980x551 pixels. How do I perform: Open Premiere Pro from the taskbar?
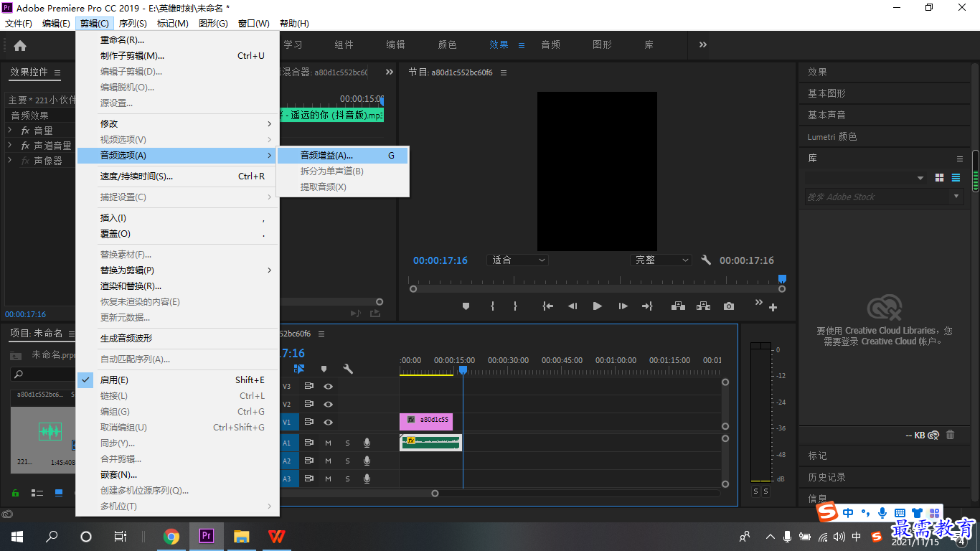point(207,536)
